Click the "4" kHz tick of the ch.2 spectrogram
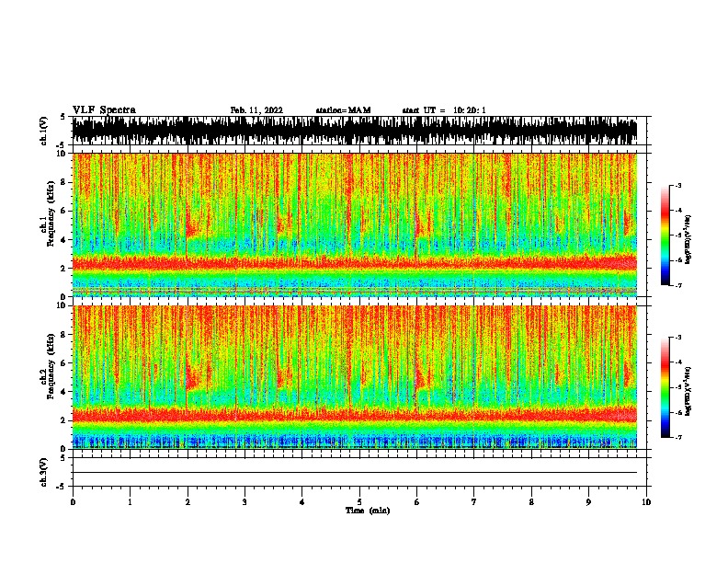Screen dimensions: 728x563 (x=63, y=392)
